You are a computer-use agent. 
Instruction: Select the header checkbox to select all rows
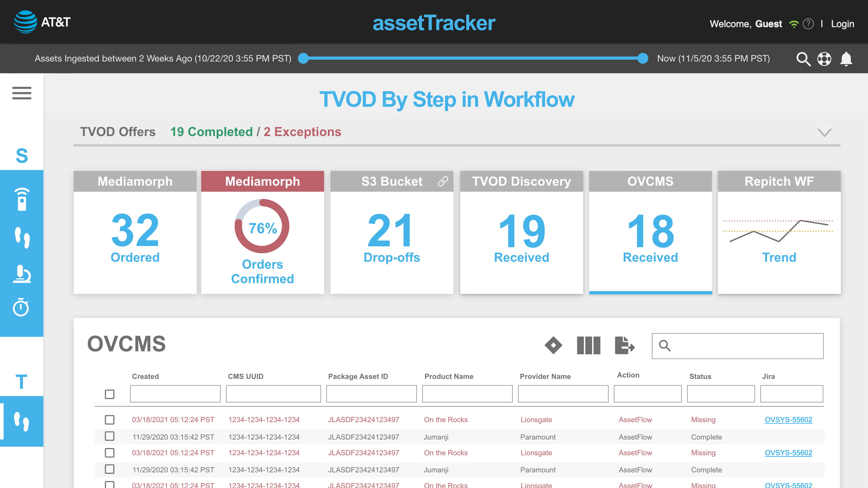tap(109, 394)
